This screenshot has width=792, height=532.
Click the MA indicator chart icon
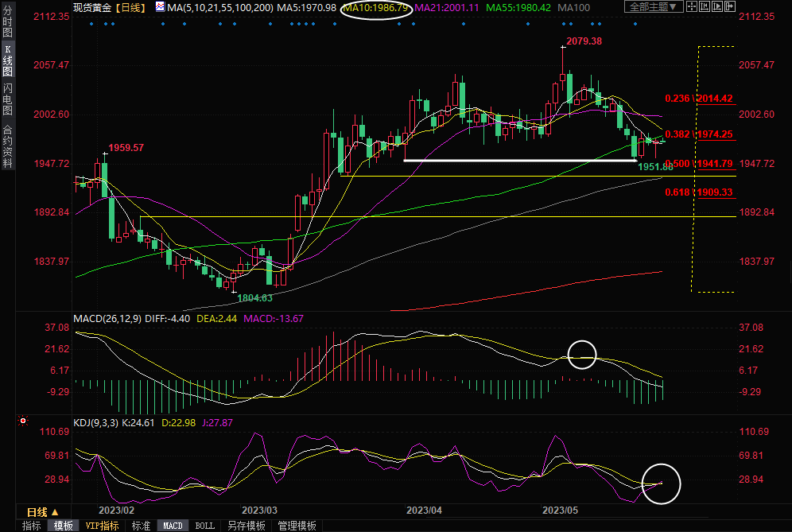160,7
